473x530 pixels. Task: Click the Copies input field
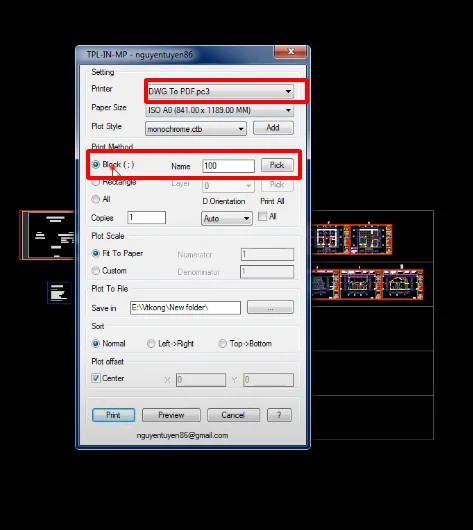[146, 217]
